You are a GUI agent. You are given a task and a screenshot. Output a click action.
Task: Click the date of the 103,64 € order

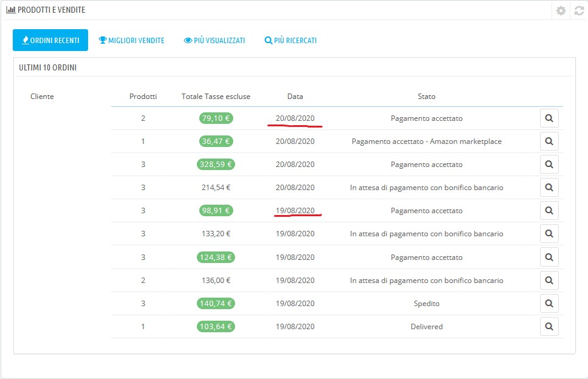[x=295, y=327]
